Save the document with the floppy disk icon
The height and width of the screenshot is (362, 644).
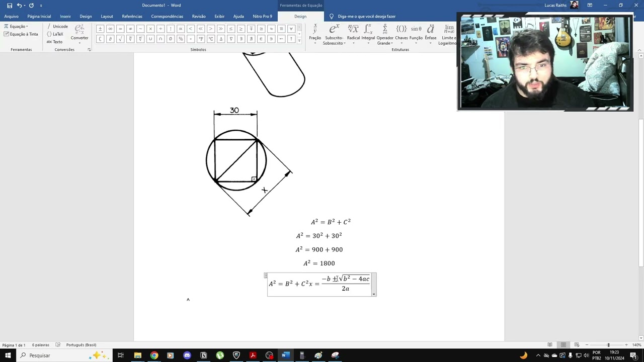pyautogui.click(x=9, y=6)
